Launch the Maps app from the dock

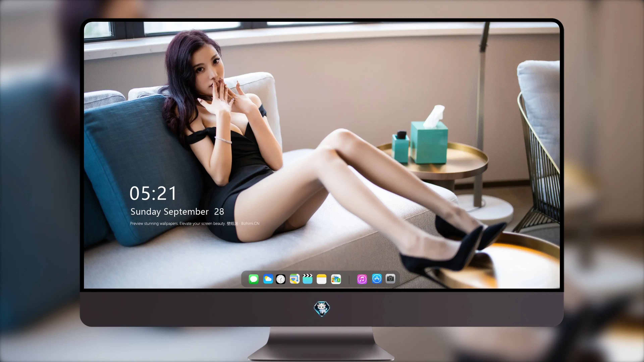(x=294, y=279)
